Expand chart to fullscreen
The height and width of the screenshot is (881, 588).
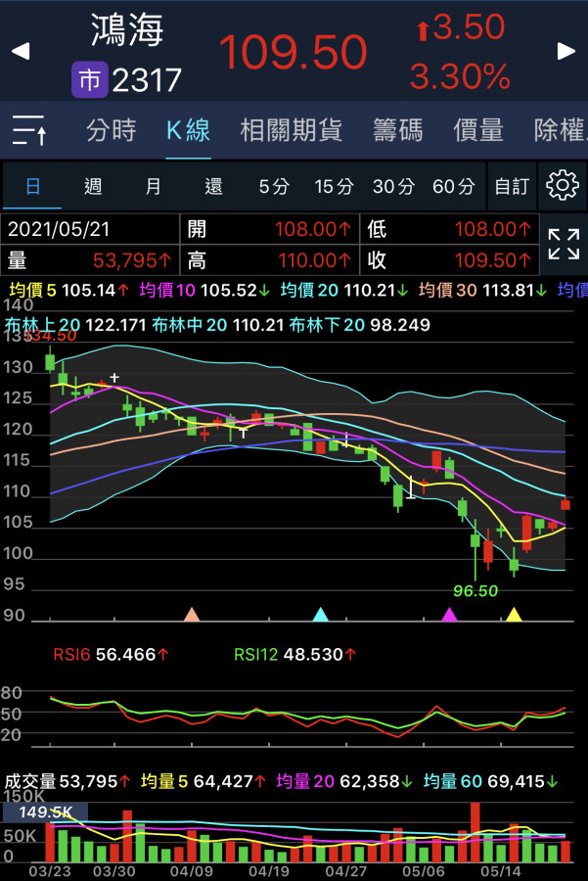pyautogui.click(x=564, y=244)
